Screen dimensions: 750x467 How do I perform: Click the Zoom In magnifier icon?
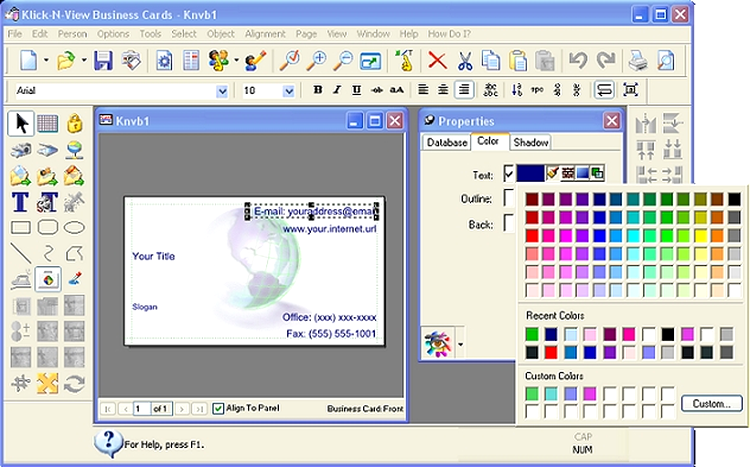317,61
